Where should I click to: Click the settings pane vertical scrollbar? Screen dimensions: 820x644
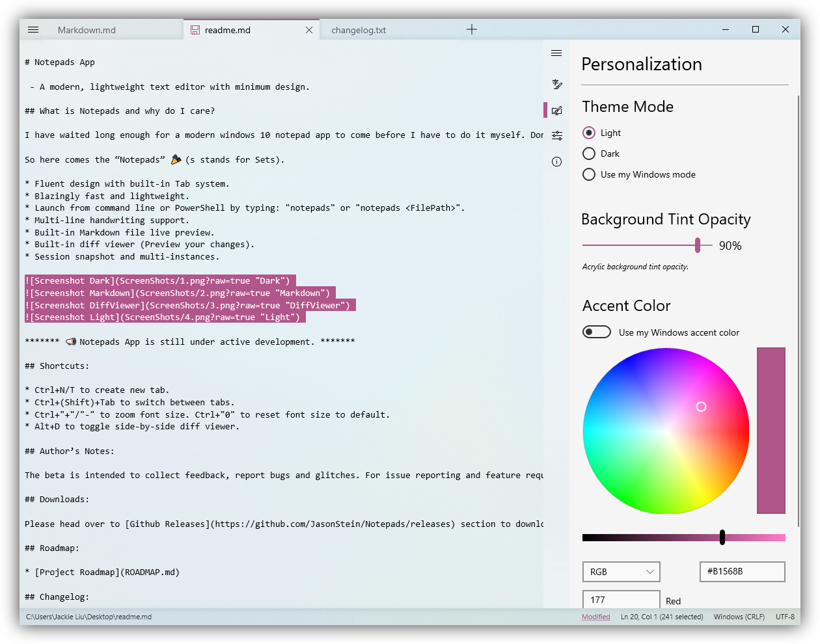point(799,311)
